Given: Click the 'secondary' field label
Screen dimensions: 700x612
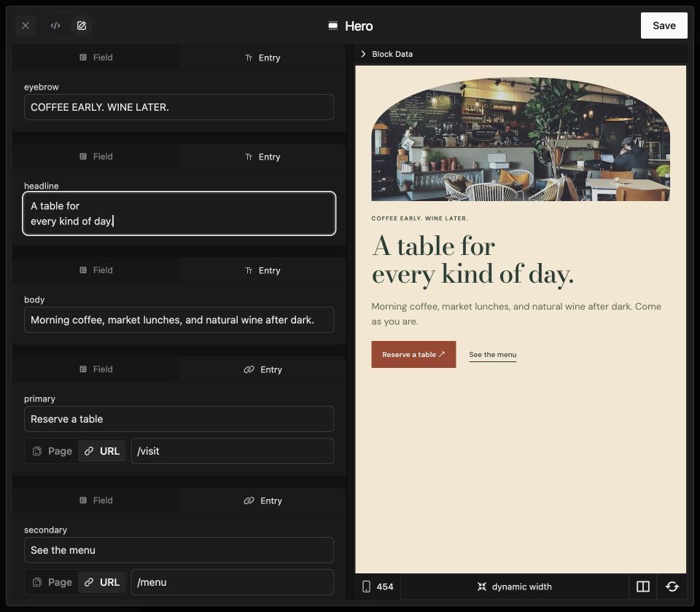Looking at the screenshot, I should tap(45, 530).
